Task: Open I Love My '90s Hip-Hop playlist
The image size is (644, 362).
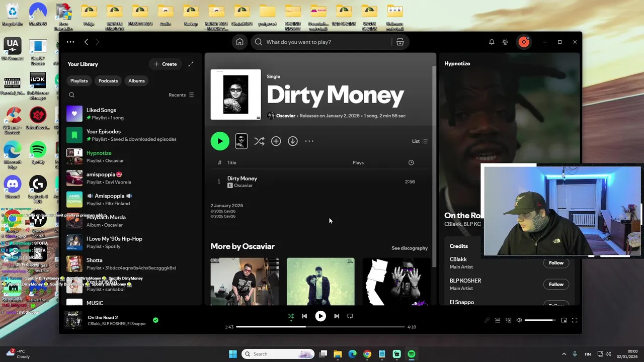Action: [132, 242]
